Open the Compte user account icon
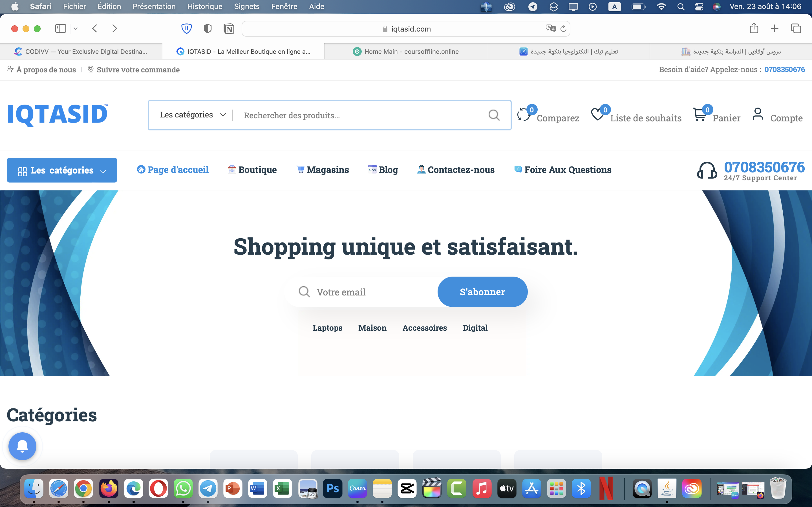 758,114
